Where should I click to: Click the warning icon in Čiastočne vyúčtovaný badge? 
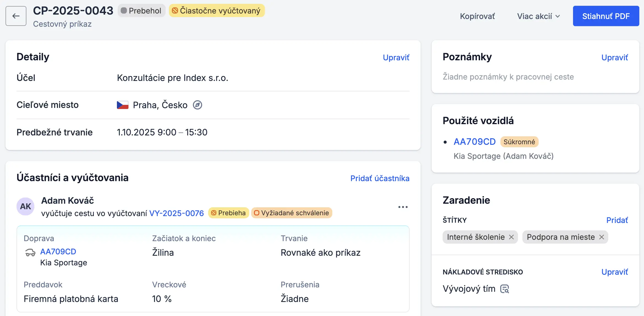[x=175, y=11]
